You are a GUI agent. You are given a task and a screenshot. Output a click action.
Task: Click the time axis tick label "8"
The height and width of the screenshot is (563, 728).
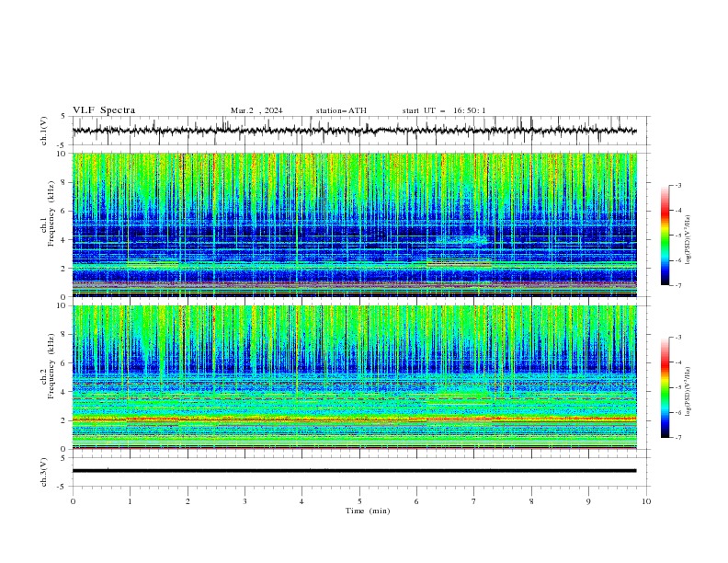[x=531, y=501]
